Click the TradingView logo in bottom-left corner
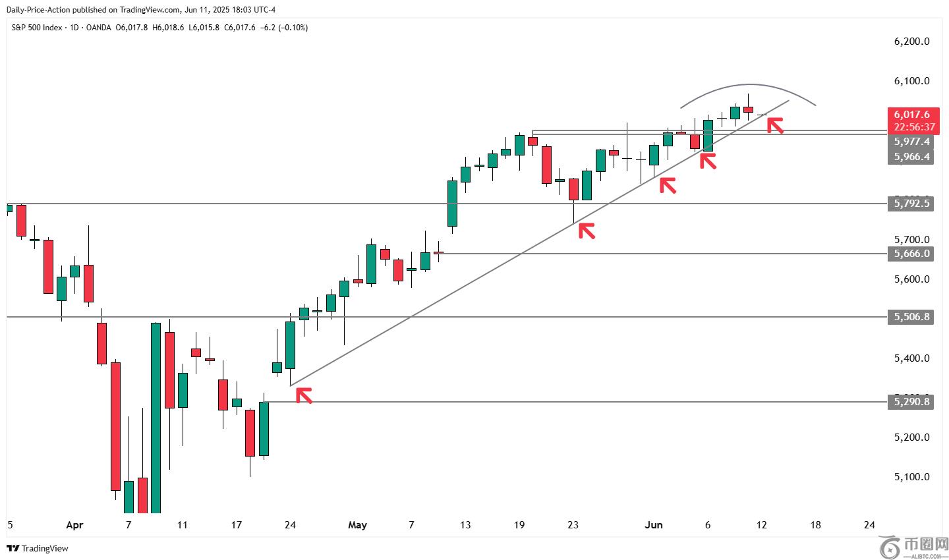 click(38, 548)
